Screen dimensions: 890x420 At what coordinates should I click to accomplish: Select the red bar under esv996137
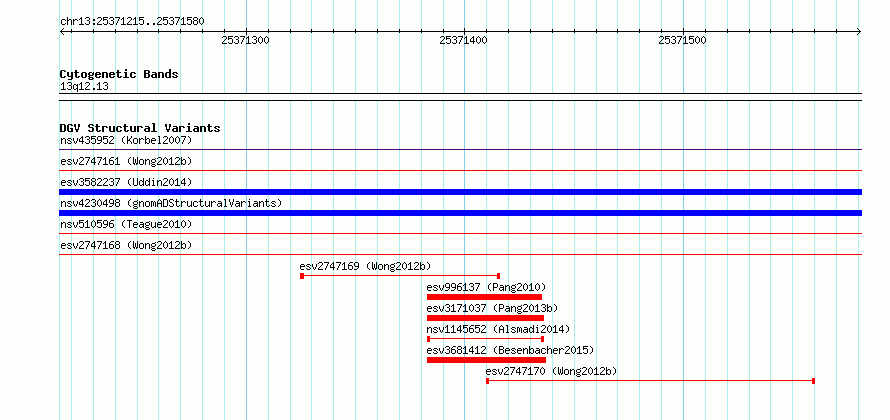[484, 297]
